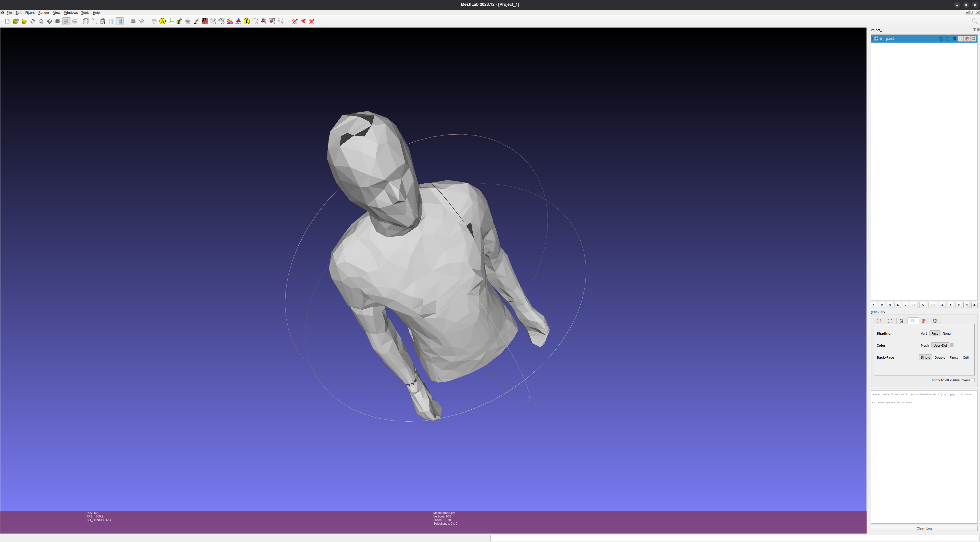Click the 'Faces: 1,870' status text
This screenshot has width=980, height=542.
point(442,520)
